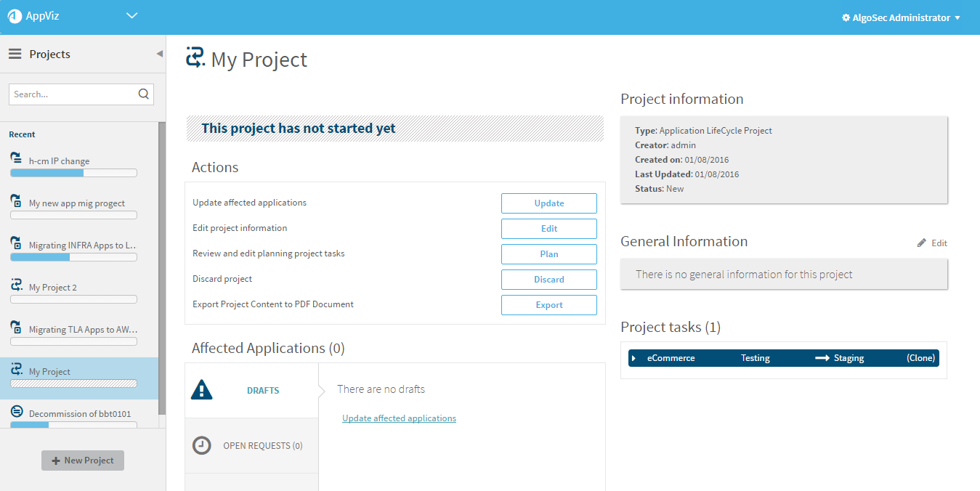Click the Open Requests clock icon
The width and height of the screenshot is (980, 491).
coord(201,445)
